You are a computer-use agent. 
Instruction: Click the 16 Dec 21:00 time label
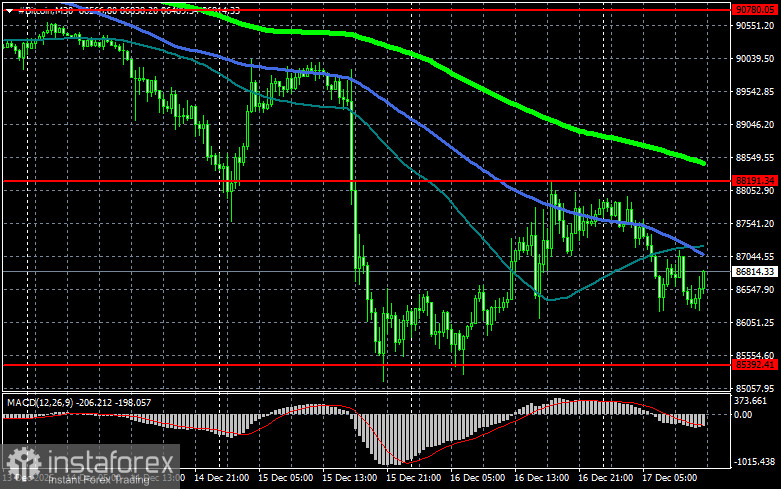click(605, 478)
